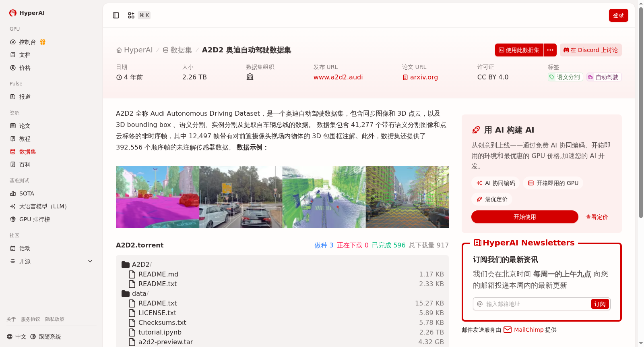Click 开始使用 button
Viewport: 644px width, 347px height.
point(525,217)
